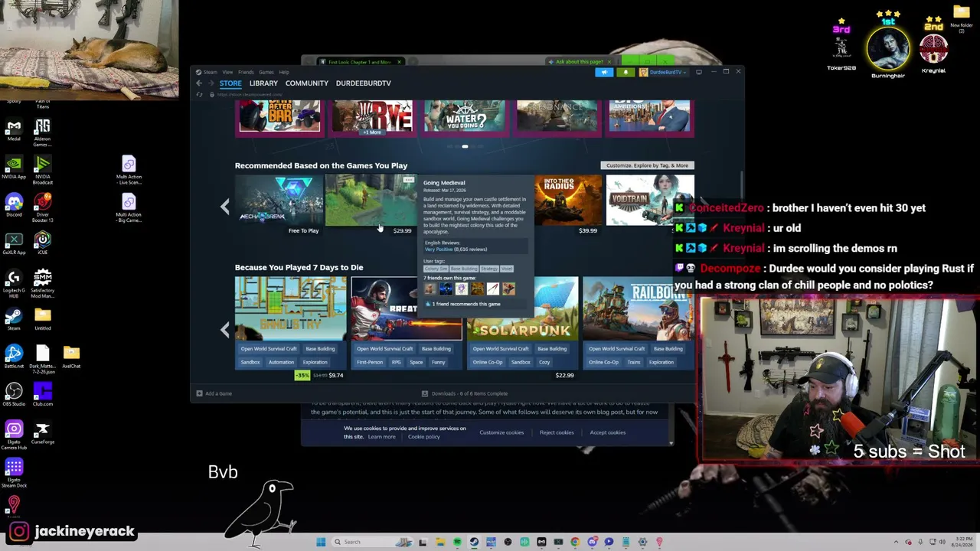Open Steam notifications bell
The image size is (980, 551).
[x=626, y=72]
